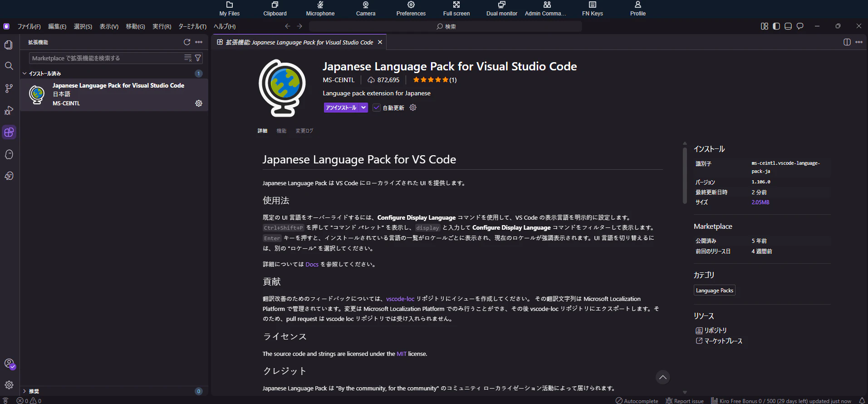Refresh the extensions list
Viewport: 868px width, 404px height.
tap(187, 42)
